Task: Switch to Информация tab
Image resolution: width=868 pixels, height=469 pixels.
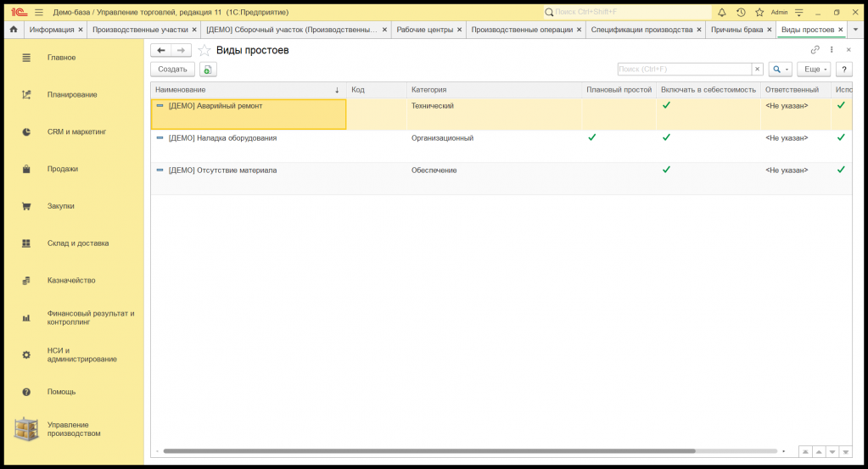Action: (52, 30)
